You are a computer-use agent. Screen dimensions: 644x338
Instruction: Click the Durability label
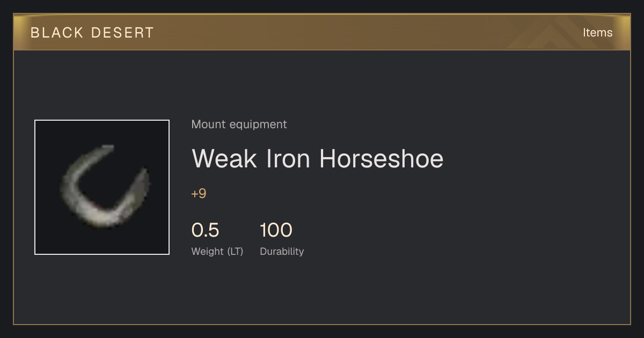[x=282, y=252]
